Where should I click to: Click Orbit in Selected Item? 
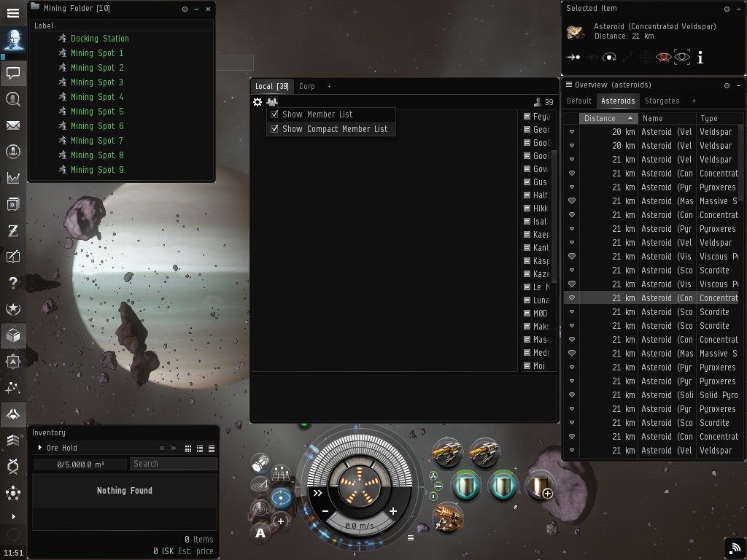click(x=609, y=58)
